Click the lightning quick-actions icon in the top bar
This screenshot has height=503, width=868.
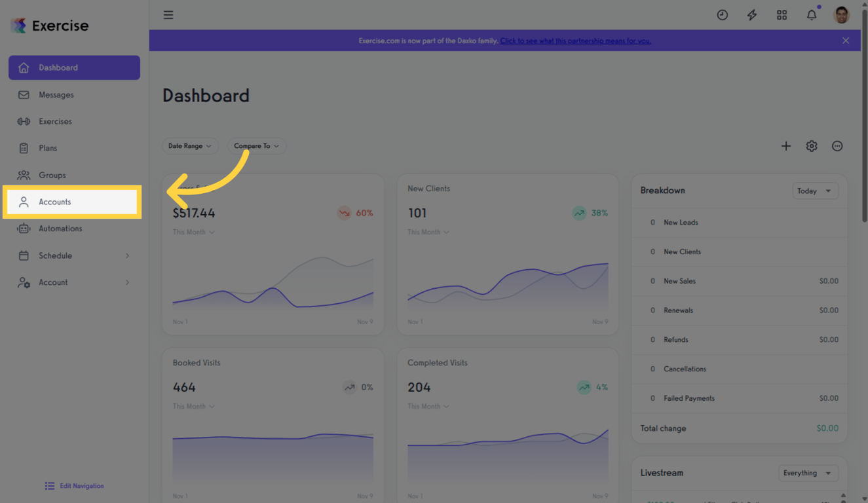point(751,14)
